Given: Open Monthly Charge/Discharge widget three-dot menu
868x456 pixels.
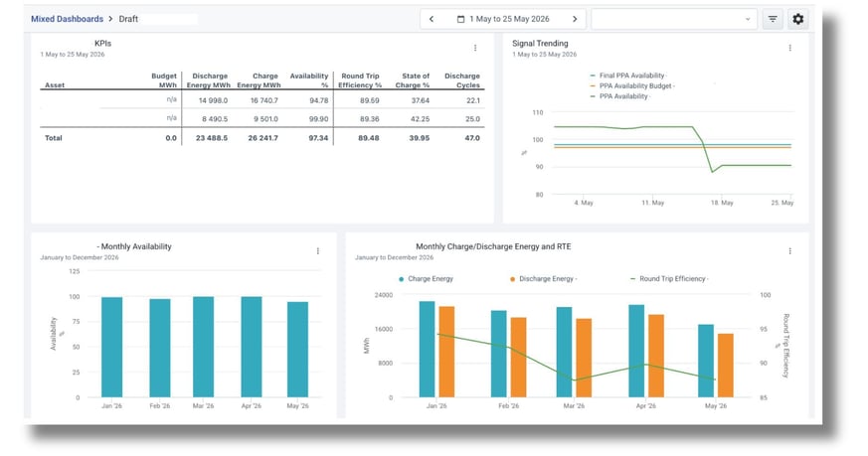Looking at the screenshot, I should 789,251.
